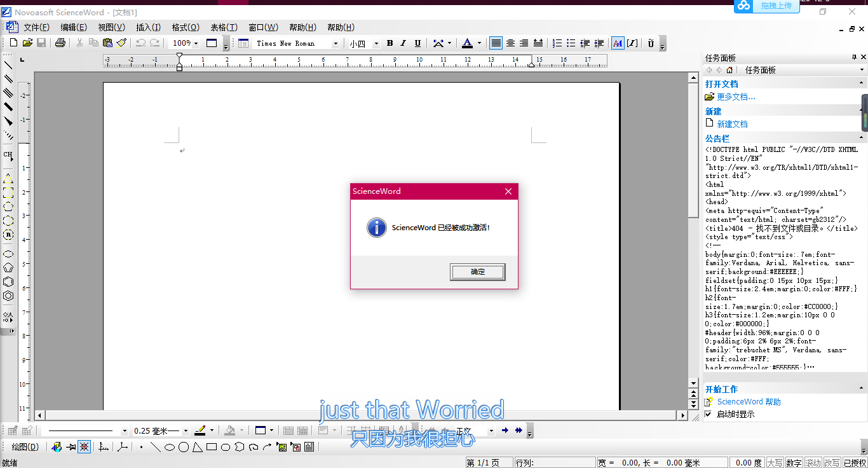
Task: Open the font color dropdown arrow
Action: (x=479, y=43)
